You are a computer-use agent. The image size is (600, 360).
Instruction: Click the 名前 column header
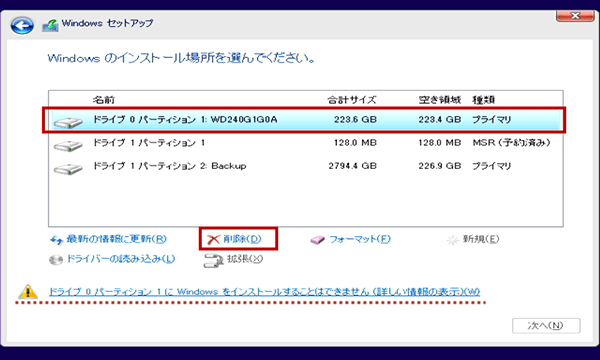pyautogui.click(x=104, y=100)
